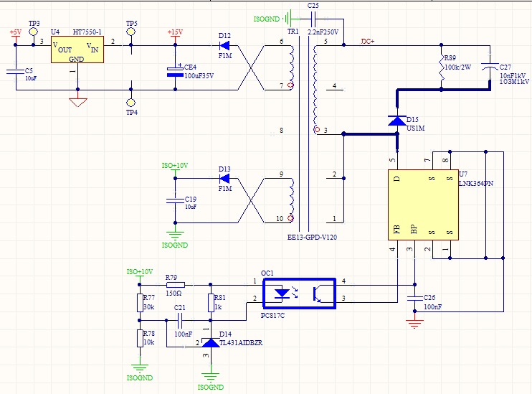Select the C21 capacitor symbol
The image size is (532, 394).
(180, 320)
